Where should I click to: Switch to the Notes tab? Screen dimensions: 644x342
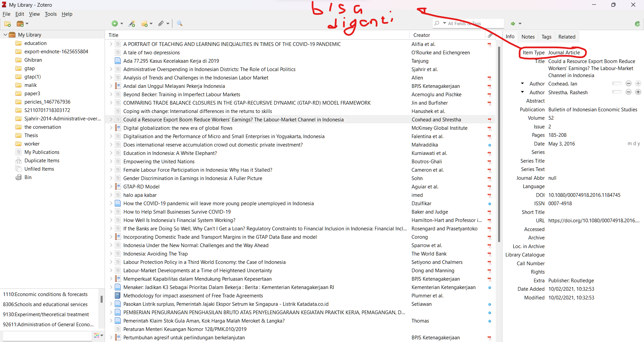coord(528,37)
